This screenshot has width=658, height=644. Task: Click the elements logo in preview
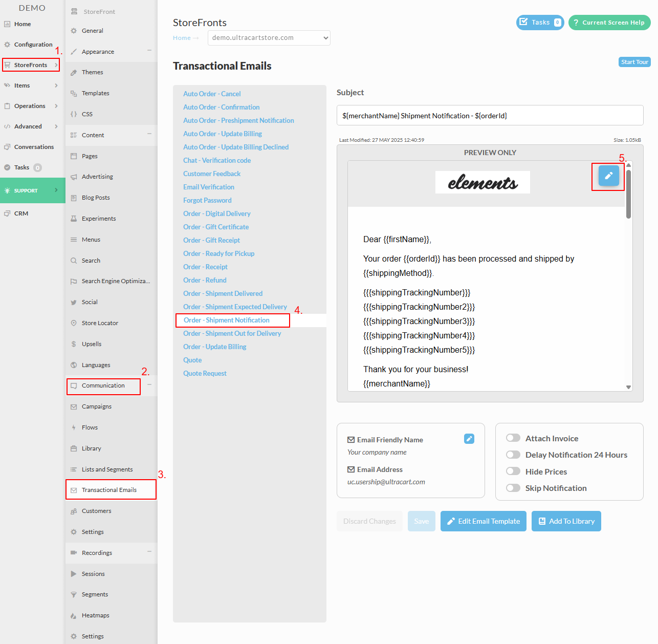click(482, 182)
